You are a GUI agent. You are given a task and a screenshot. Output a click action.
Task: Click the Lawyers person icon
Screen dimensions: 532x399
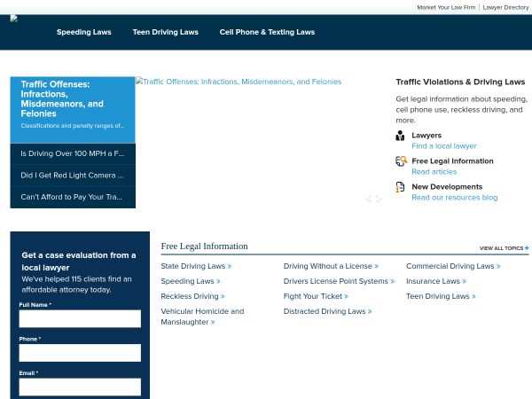click(x=400, y=136)
